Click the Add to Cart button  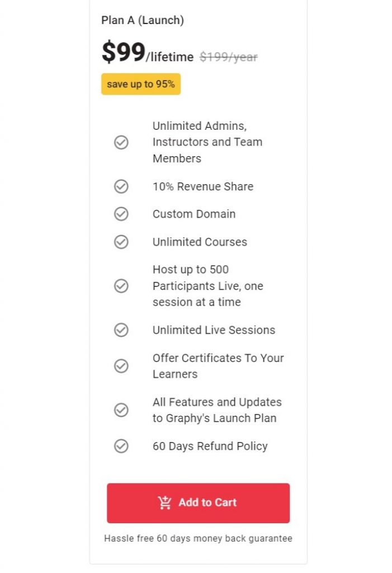pyautogui.click(x=198, y=503)
